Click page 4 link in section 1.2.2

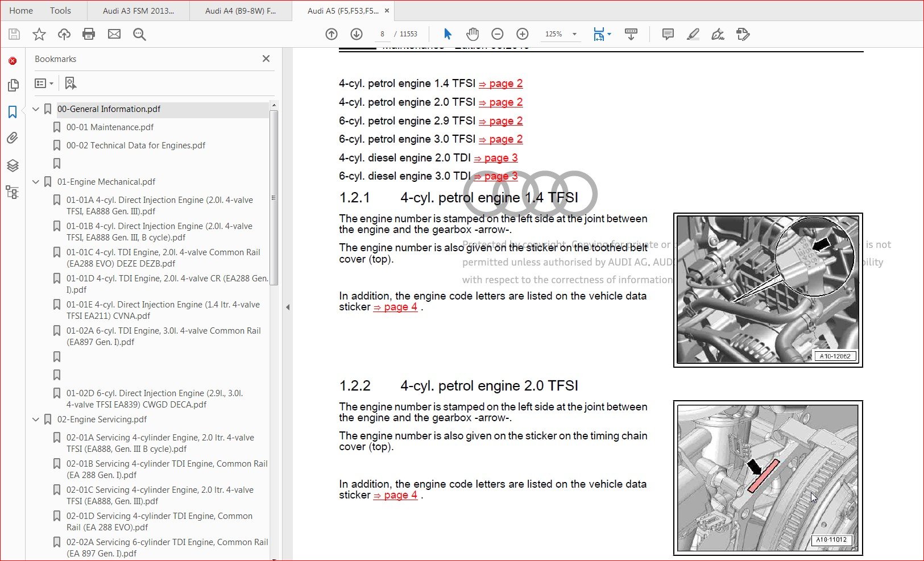point(395,495)
